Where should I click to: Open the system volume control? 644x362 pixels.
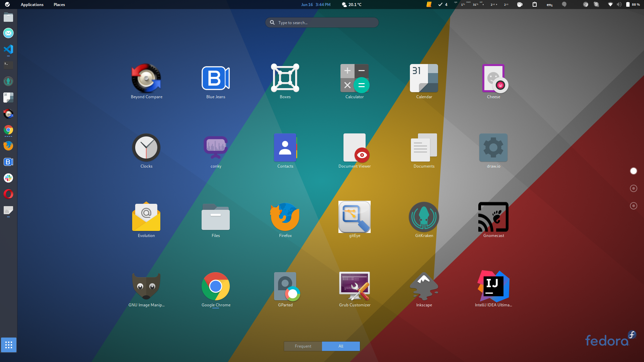(619, 4)
